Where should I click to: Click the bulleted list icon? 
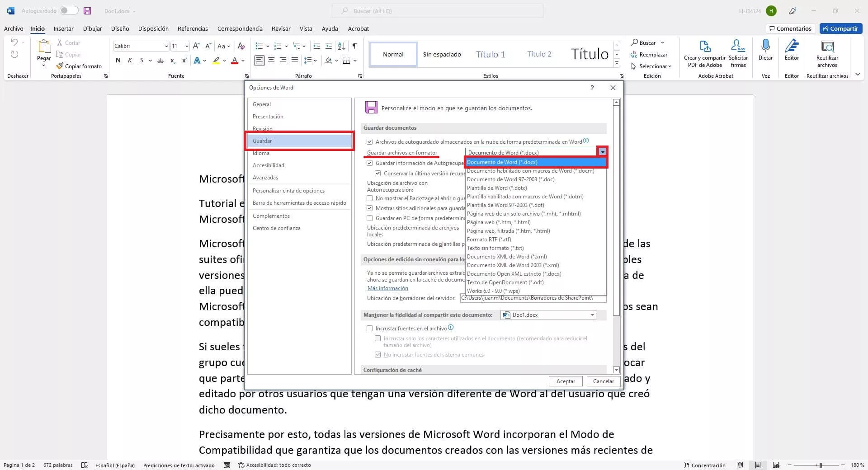pyautogui.click(x=259, y=46)
